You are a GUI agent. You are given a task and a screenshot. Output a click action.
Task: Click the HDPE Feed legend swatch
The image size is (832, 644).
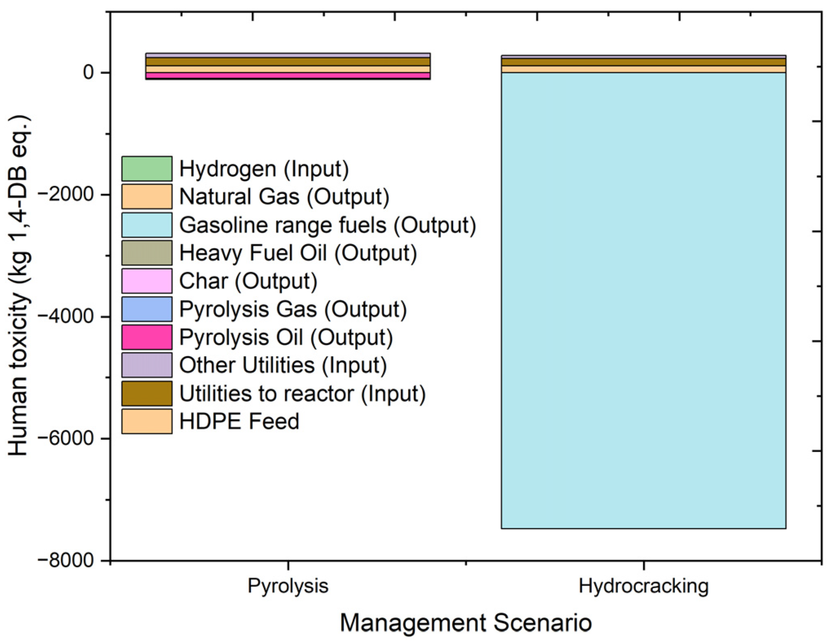tap(147, 421)
